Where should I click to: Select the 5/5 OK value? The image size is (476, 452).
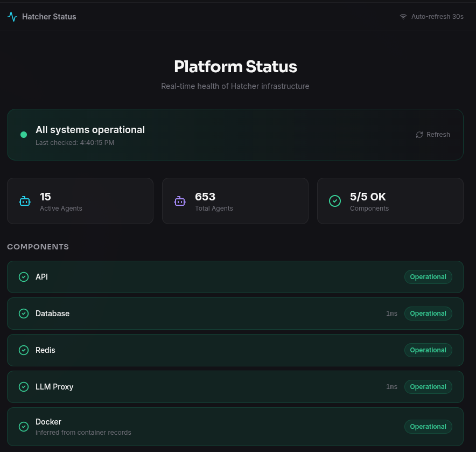tap(368, 197)
